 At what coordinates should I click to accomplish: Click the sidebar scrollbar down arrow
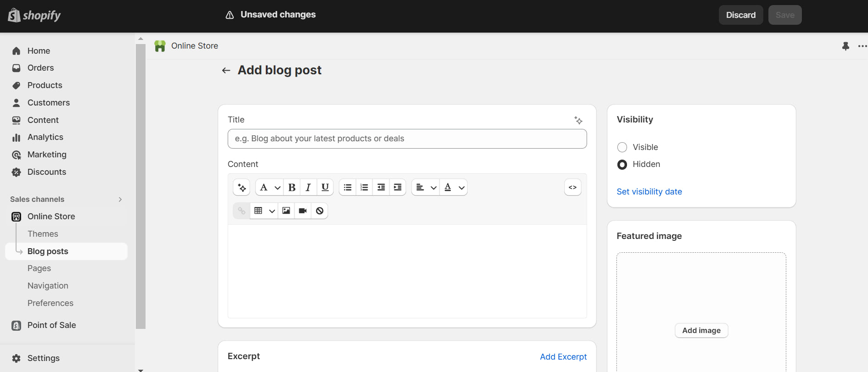pos(140,370)
